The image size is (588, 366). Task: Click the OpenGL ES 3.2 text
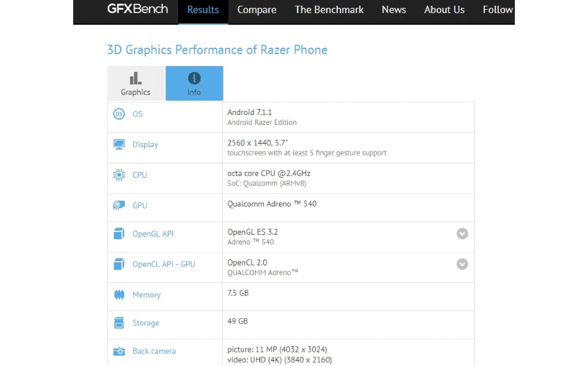pyautogui.click(x=252, y=232)
